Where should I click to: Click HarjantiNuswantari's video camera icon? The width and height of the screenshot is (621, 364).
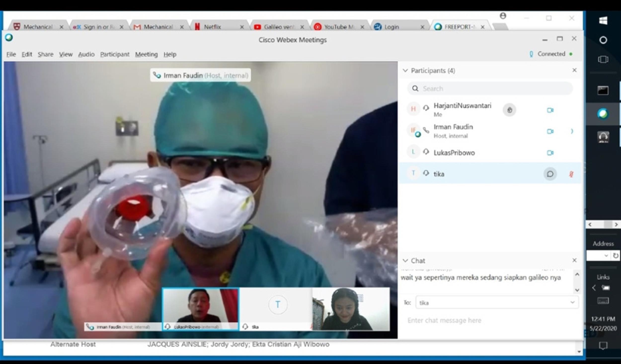(550, 110)
